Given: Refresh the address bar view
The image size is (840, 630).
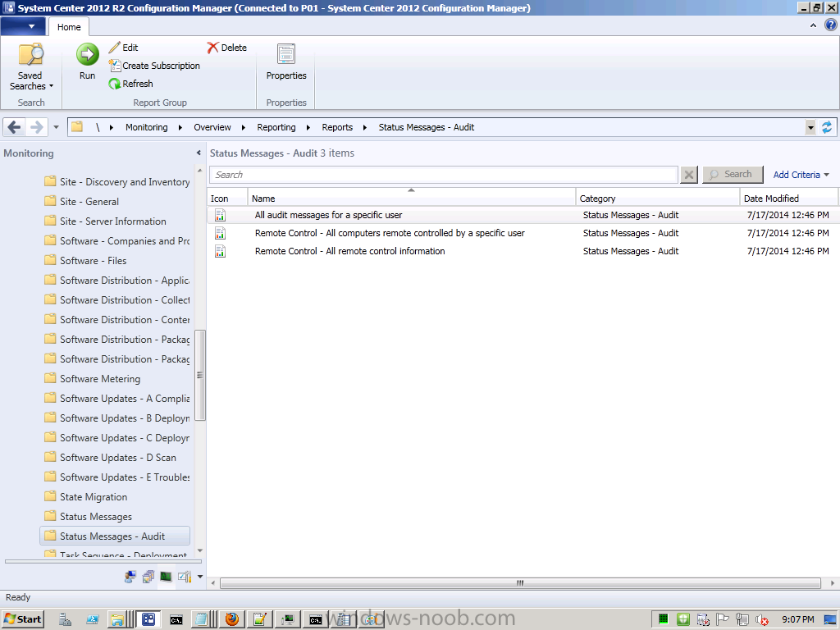Looking at the screenshot, I should tap(827, 127).
